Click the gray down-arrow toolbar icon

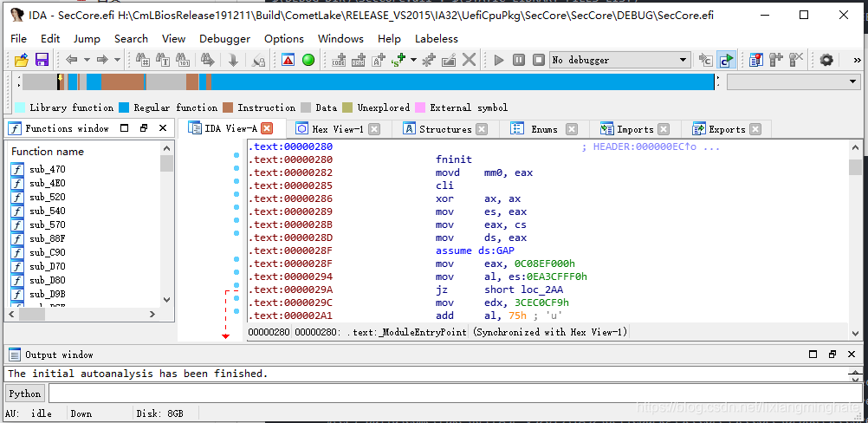point(233,60)
